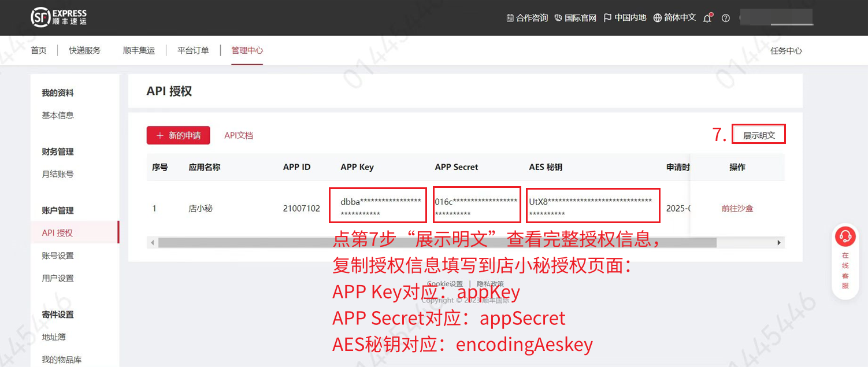The width and height of the screenshot is (868, 370).
Task: Click the 展示明文 button
Action: coord(759,135)
